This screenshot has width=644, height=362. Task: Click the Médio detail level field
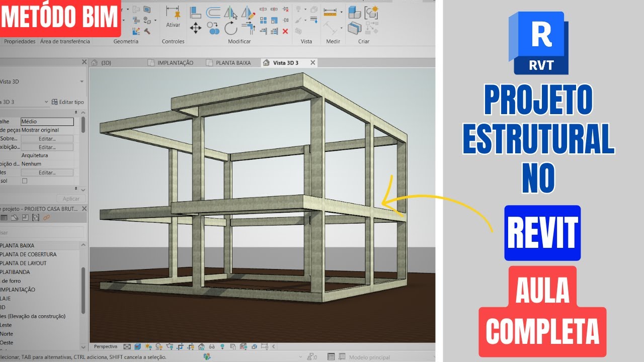click(x=47, y=122)
